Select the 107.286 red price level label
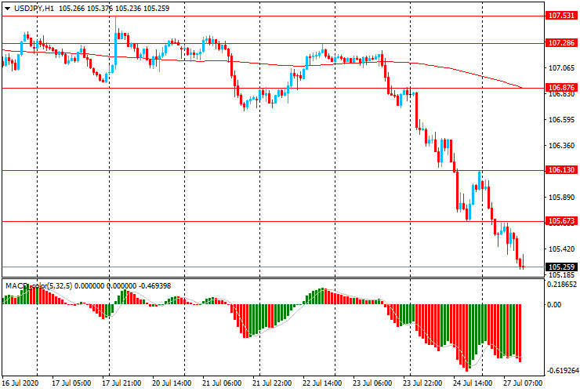 pos(561,43)
